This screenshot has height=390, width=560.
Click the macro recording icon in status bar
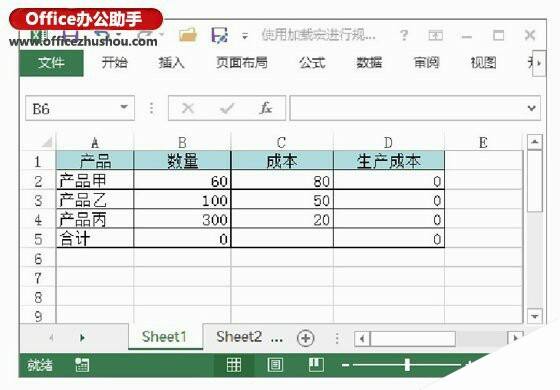[x=82, y=365]
